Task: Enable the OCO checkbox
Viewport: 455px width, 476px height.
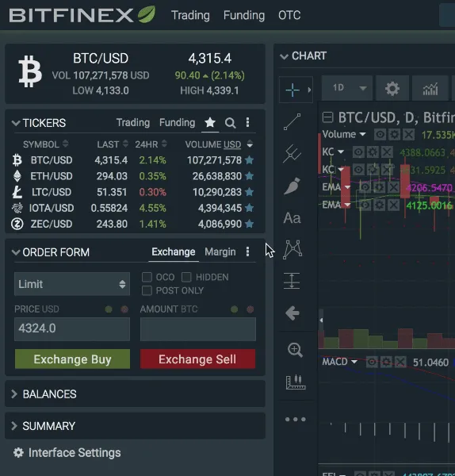Action: tap(147, 277)
